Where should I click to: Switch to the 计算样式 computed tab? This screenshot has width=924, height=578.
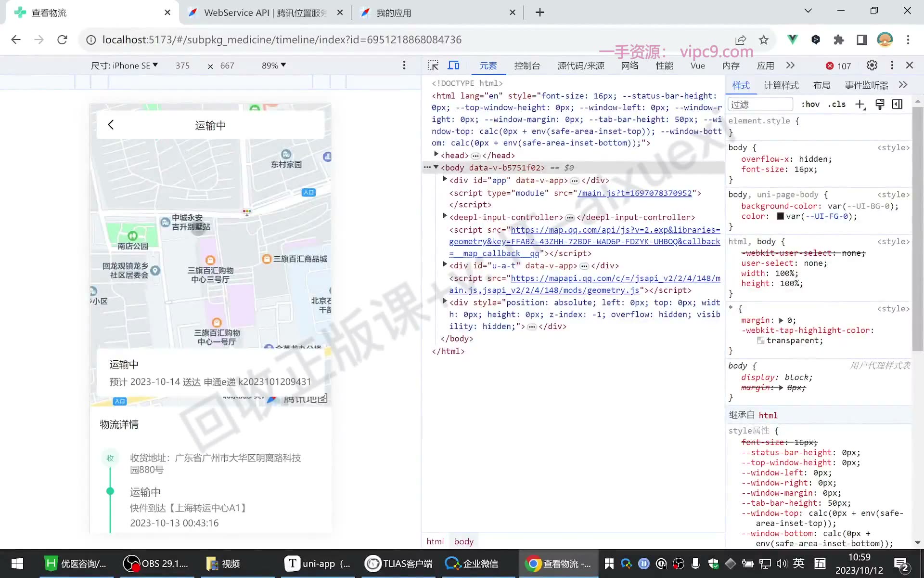tap(781, 85)
